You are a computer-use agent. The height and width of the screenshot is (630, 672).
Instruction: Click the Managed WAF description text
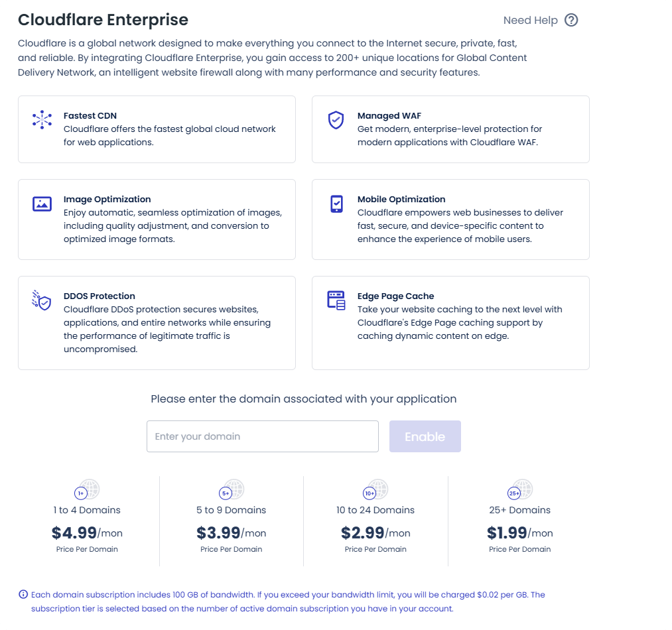[x=450, y=135]
